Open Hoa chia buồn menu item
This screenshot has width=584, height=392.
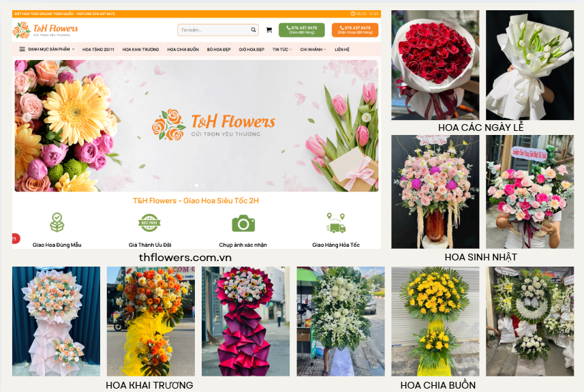(183, 49)
